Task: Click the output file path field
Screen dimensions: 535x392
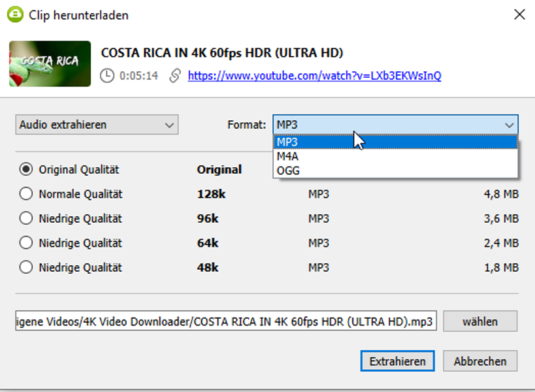Action: tap(226, 321)
